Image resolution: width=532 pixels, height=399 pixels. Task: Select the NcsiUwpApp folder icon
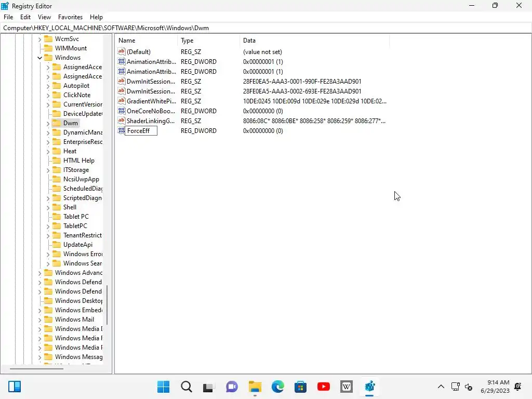pyautogui.click(x=57, y=179)
